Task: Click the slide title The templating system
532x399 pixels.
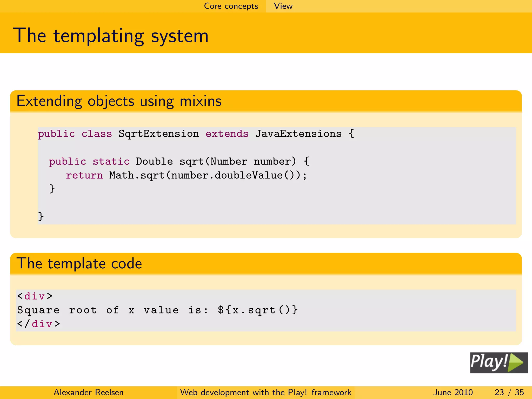Action: pyautogui.click(x=111, y=36)
